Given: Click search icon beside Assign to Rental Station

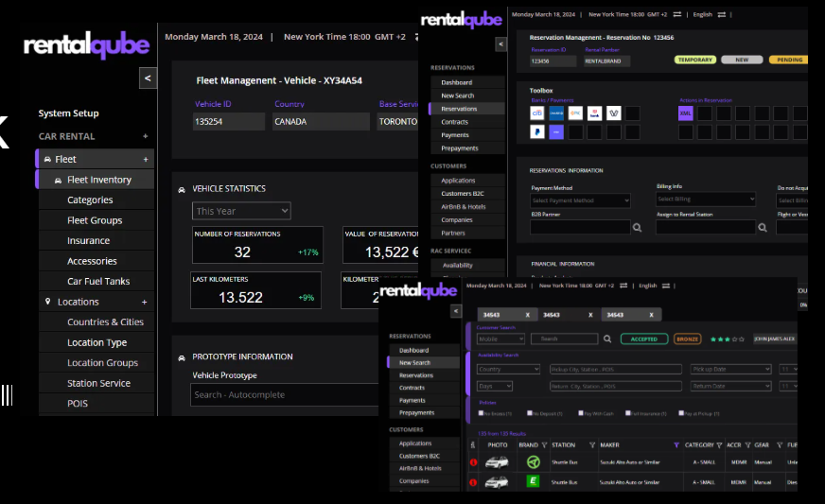Looking at the screenshot, I should pos(763,228).
